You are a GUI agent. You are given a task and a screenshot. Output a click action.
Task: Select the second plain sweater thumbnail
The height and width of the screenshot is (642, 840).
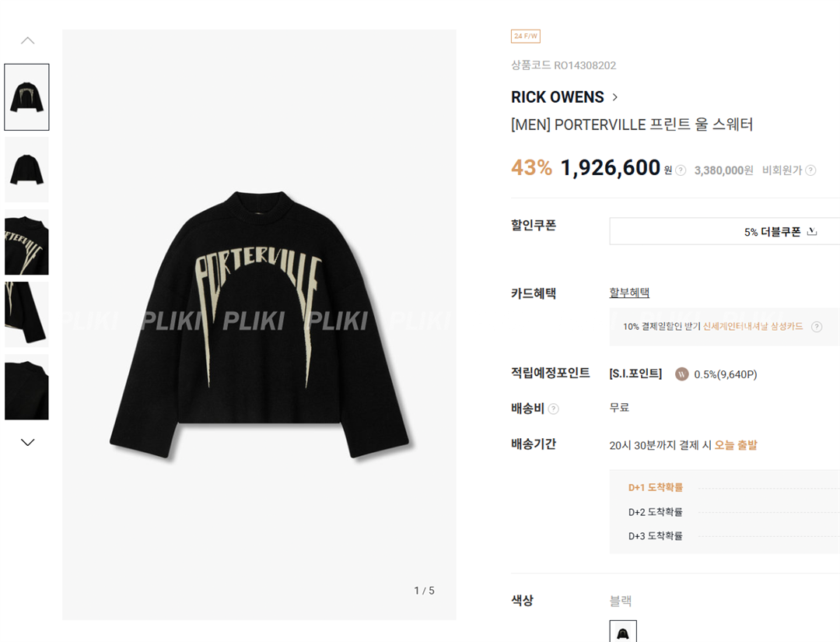[x=26, y=170]
